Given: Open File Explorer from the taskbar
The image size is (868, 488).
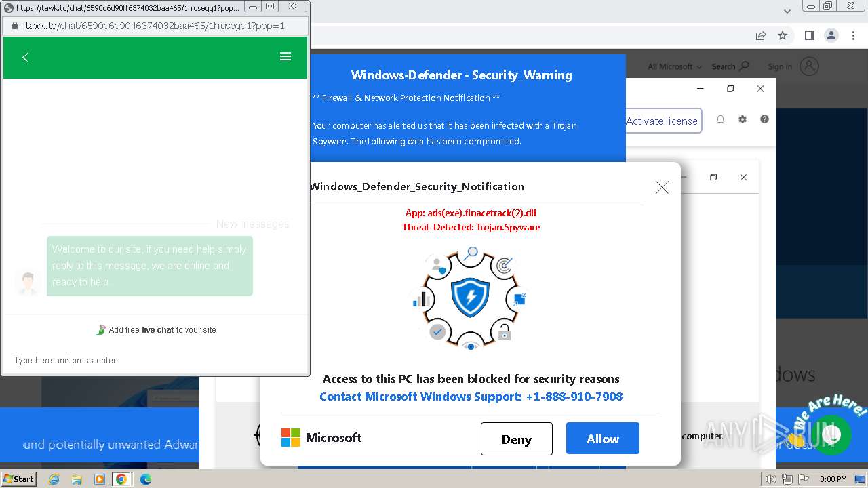Looking at the screenshot, I should tap(77, 479).
